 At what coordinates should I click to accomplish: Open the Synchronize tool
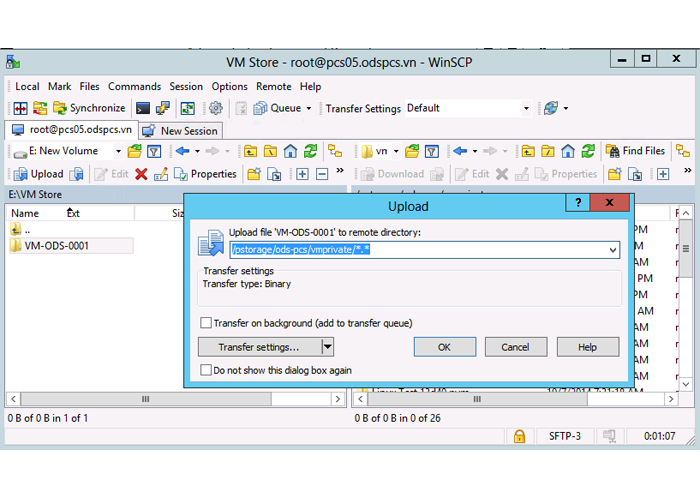pyautogui.click(x=89, y=108)
